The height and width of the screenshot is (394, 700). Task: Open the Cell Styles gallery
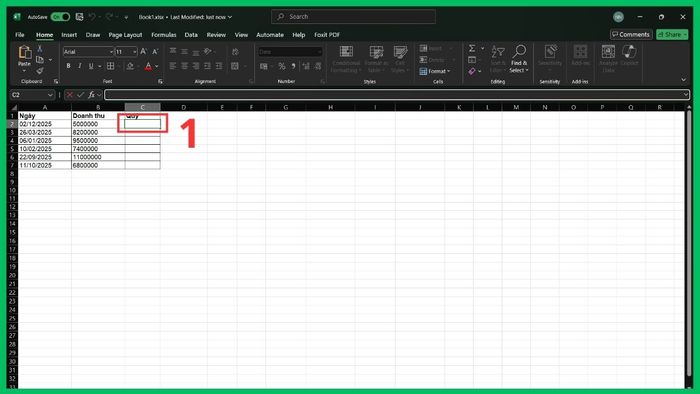click(400, 59)
